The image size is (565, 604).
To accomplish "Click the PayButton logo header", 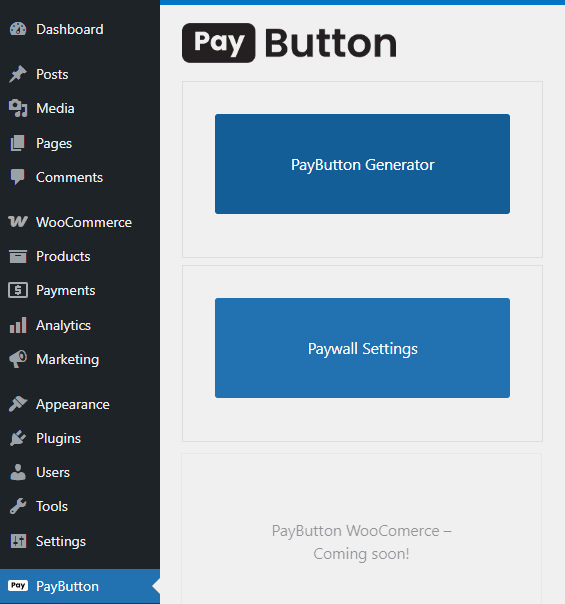I will tap(290, 43).
